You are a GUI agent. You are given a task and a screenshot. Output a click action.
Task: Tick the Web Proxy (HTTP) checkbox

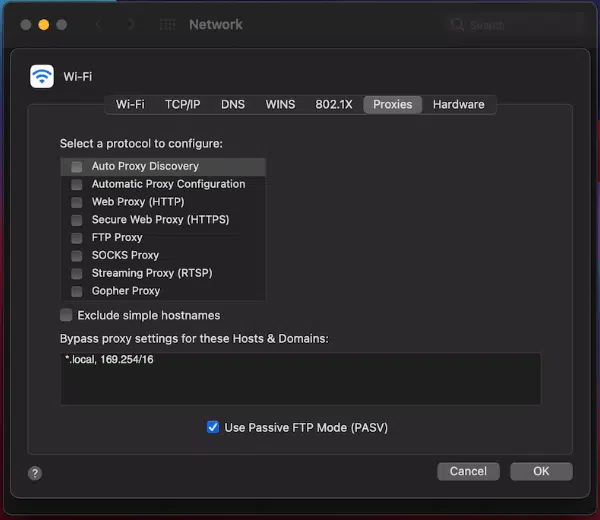pyautogui.click(x=77, y=202)
